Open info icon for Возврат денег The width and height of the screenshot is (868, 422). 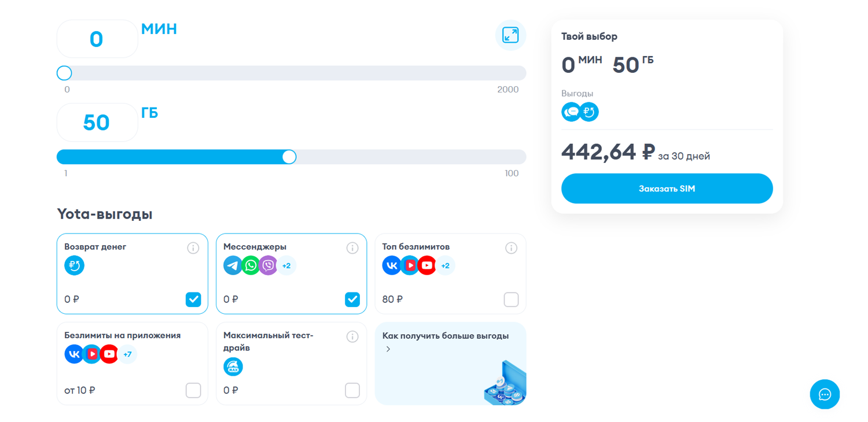point(193,248)
